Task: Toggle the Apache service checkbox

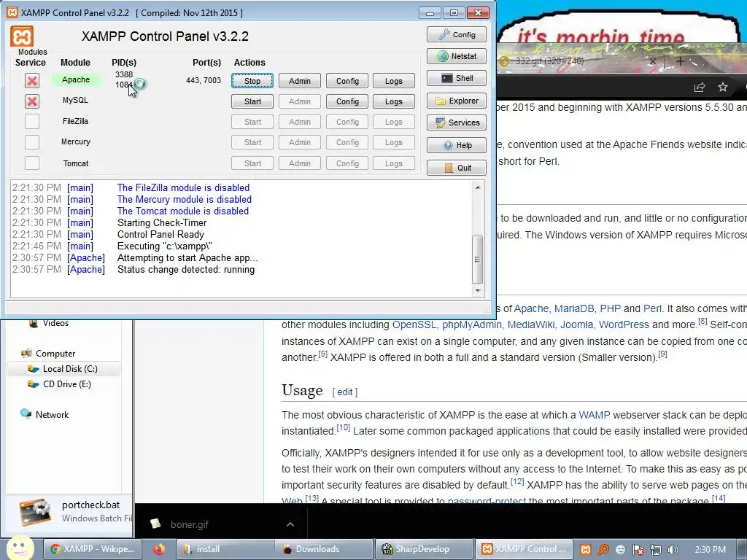Action: pos(32,80)
